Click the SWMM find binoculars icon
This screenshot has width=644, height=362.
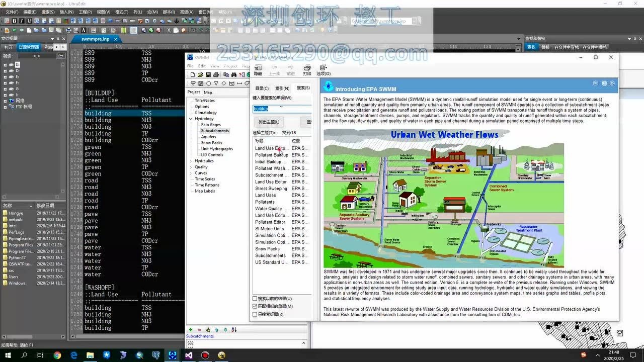click(234, 75)
